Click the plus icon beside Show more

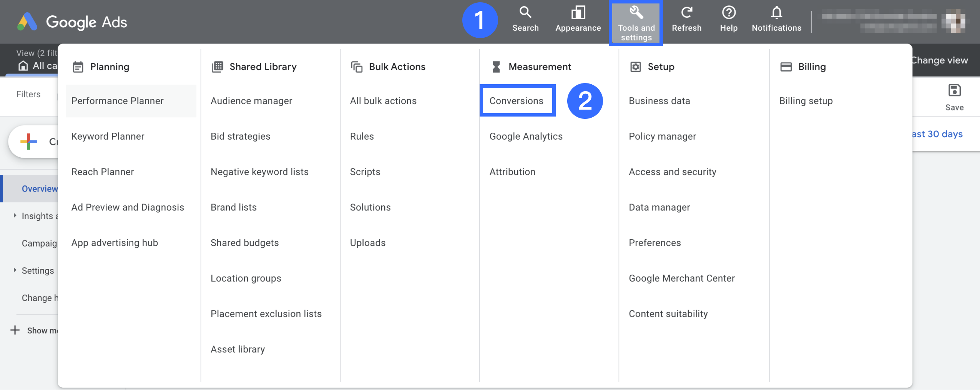tap(15, 330)
